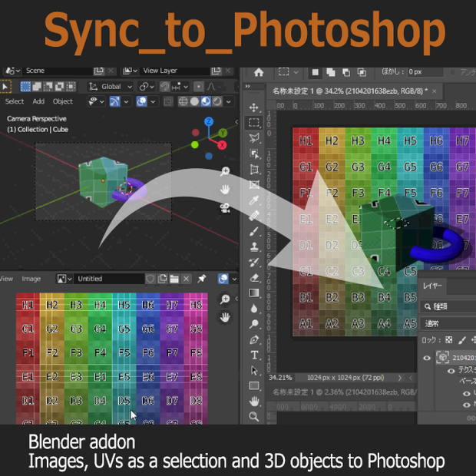Click Blender 3D viewport zoom icon

click(x=225, y=171)
